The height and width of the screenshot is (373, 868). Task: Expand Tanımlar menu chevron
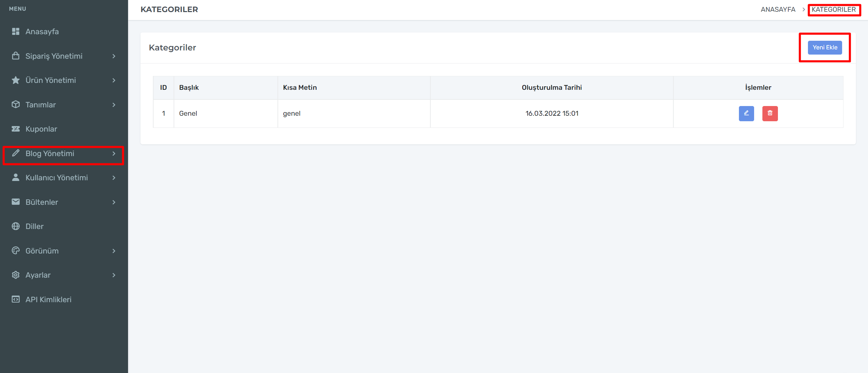click(114, 105)
